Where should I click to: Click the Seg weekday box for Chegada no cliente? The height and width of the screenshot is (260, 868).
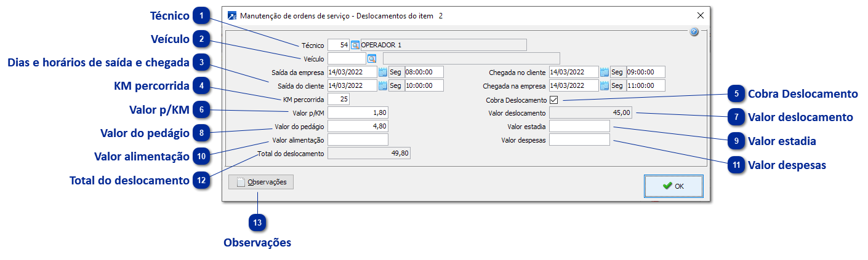617,72
